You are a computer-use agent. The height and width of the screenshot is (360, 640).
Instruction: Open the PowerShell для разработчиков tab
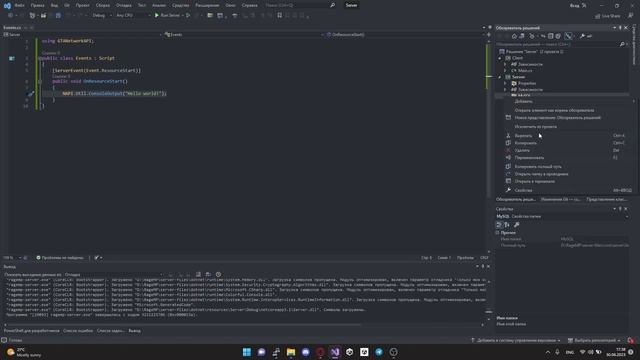[31, 331]
